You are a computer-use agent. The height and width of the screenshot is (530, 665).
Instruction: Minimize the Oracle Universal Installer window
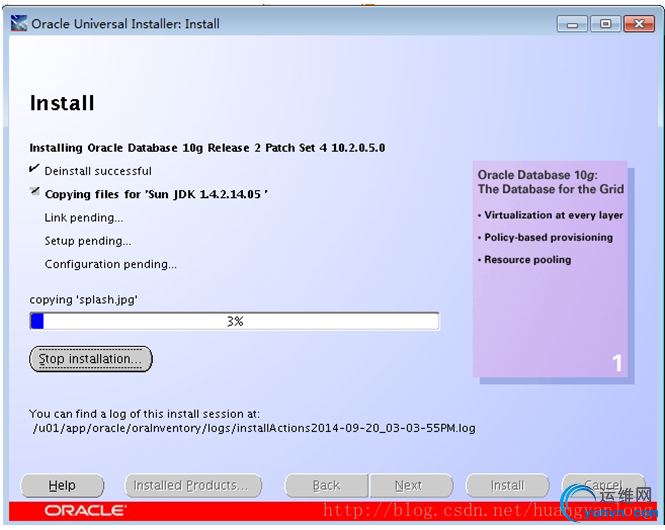[572, 24]
